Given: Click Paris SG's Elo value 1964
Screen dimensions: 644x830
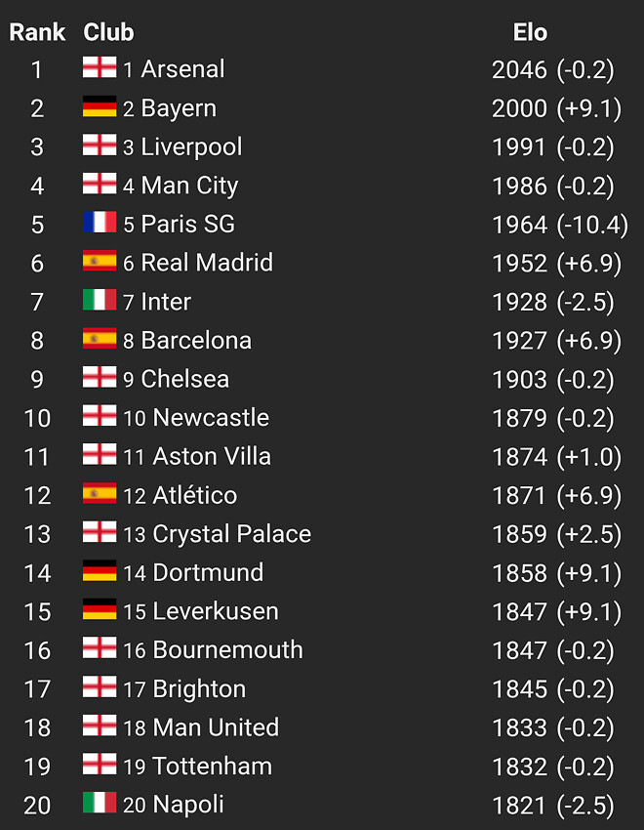Looking at the screenshot, I should click(x=519, y=225).
